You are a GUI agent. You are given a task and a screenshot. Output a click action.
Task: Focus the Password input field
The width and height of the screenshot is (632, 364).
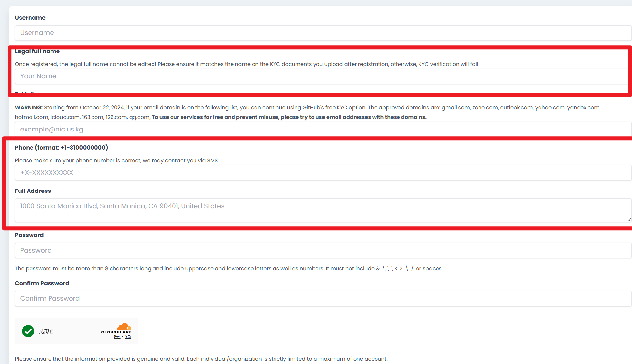[323, 250]
